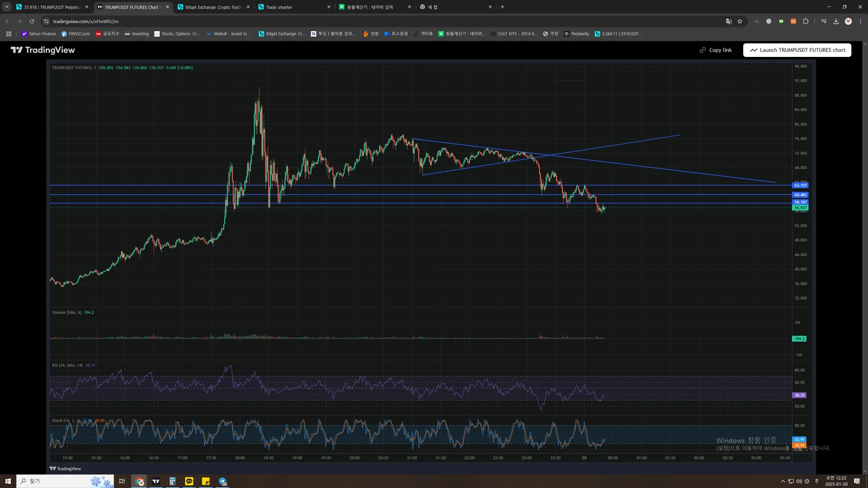
Task: Open KakaoTalk from taskbar
Action: [189, 481]
